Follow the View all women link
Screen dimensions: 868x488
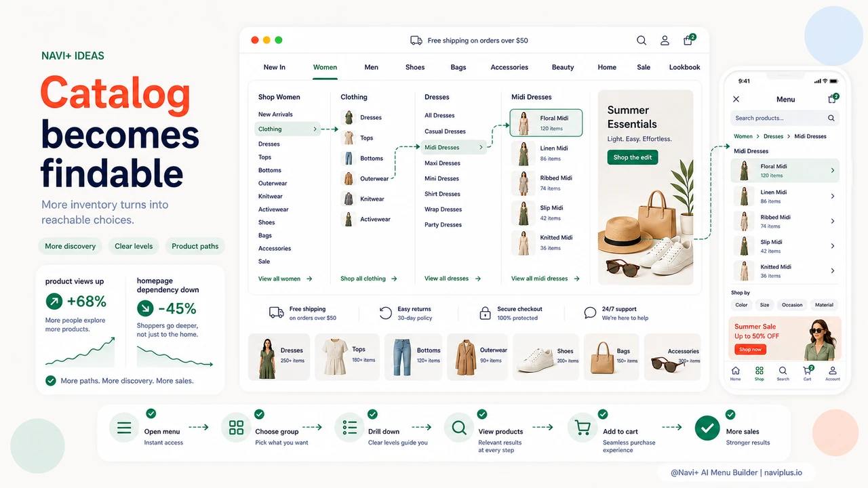285,279
